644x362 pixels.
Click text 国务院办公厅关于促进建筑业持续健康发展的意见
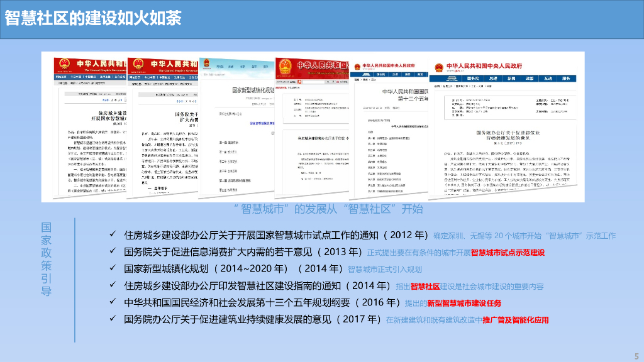tap(228, 319)
